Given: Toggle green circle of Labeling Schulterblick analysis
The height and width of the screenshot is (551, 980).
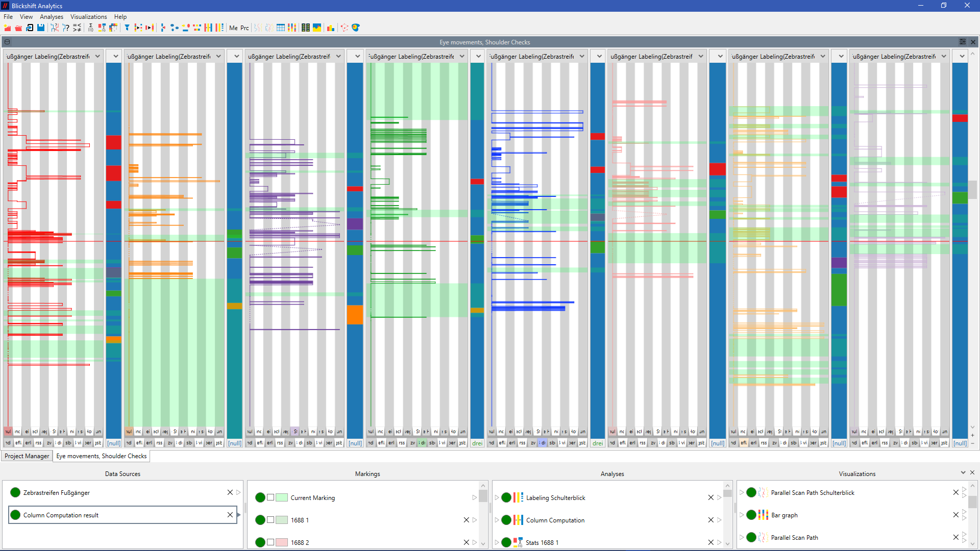Looking at the screenshot, I should (x=506, y=497).
